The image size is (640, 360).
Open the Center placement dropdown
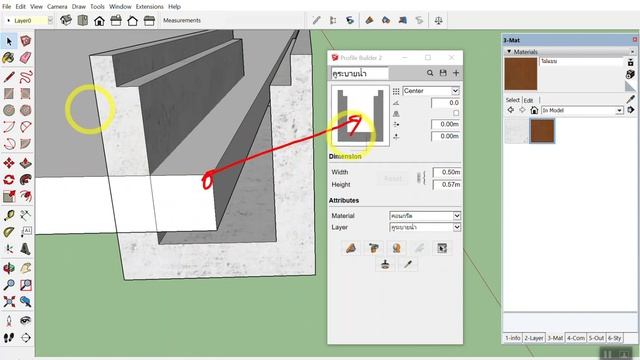(431, 91)
